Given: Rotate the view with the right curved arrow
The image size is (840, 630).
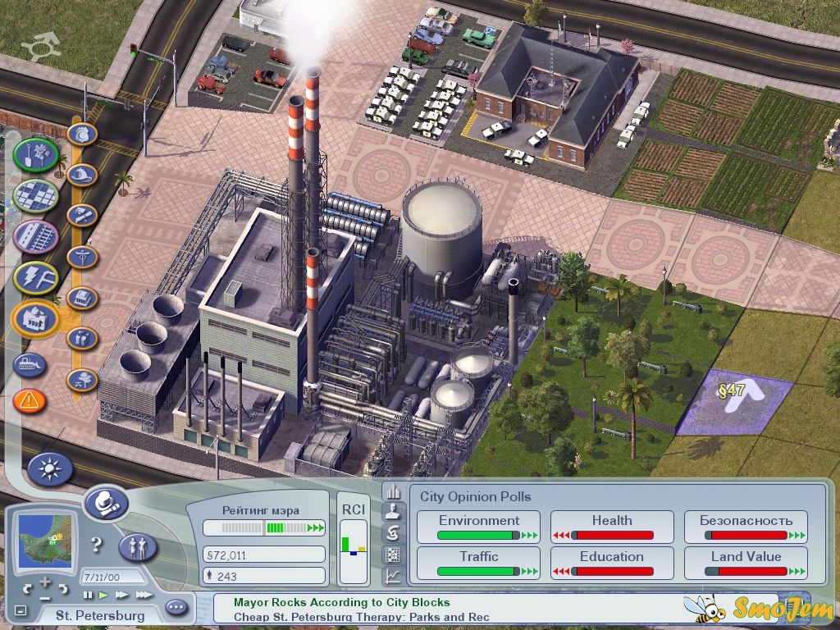Looking at the screenshot, I should click(63, 589).
